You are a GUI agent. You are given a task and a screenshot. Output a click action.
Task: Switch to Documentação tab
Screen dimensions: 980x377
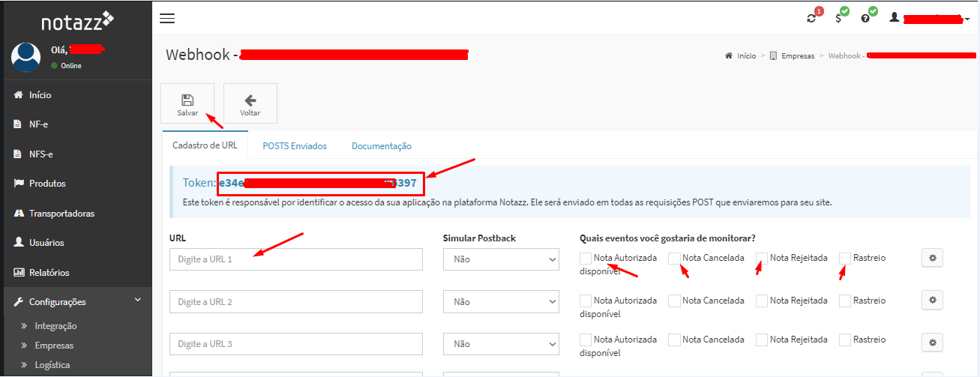[x=382, y=146]
